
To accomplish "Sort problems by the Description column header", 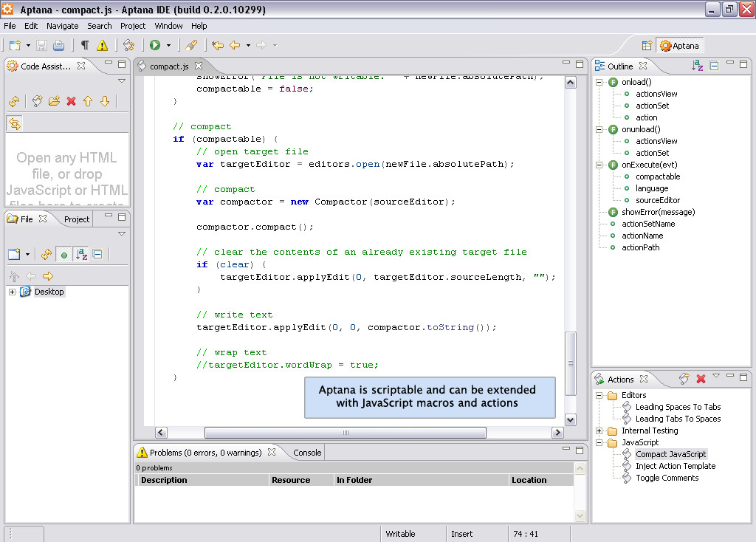I will 203,480.
